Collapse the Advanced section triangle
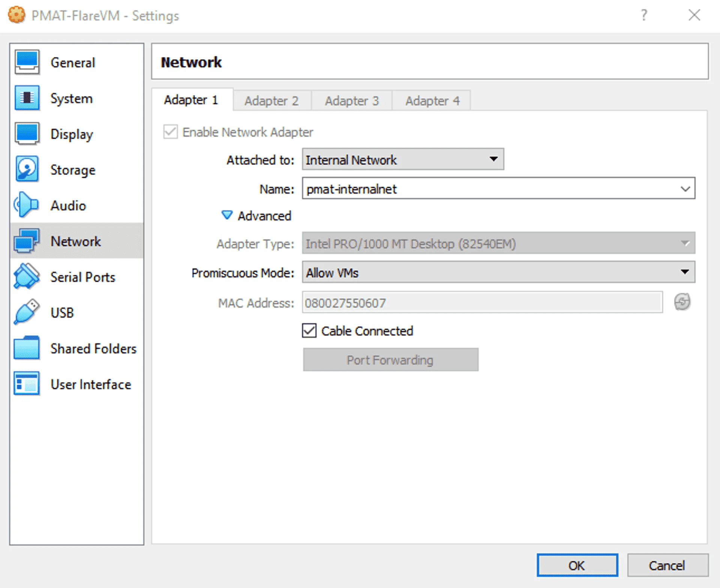 [227, 215]
